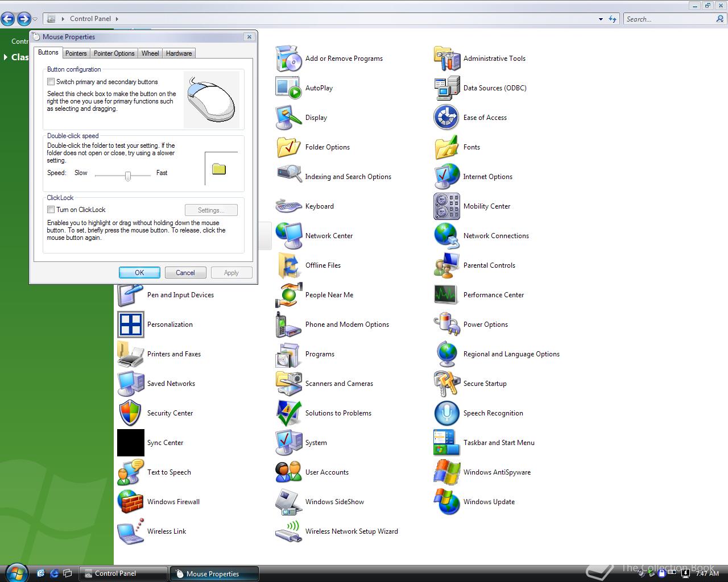Open the User Accounts icon
This screenshot has height=582, width=728.
289,472
